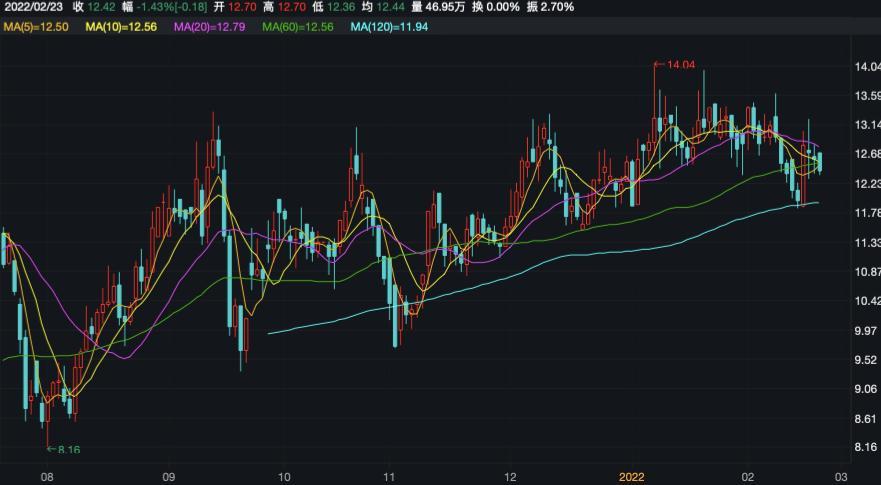Click the 14.04 high price marker
The width and height of the screenshot is (881, 485).
point(679,65)
